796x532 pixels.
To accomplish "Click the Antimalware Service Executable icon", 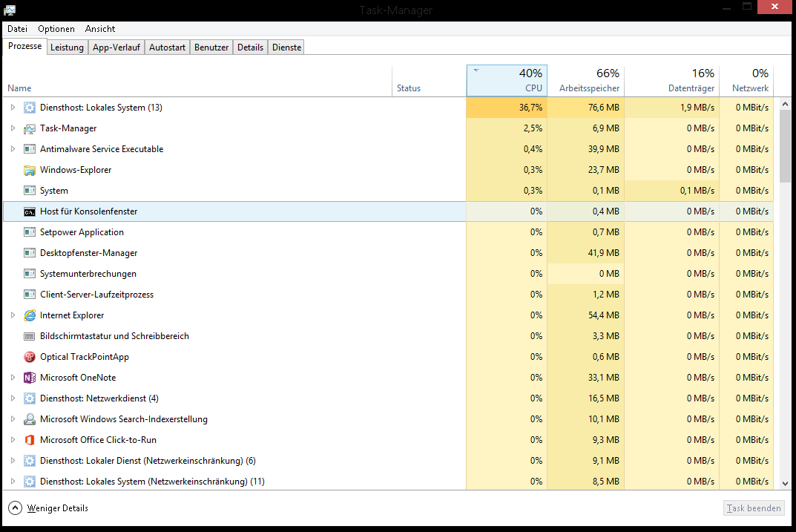I will [x=30, y=149].
